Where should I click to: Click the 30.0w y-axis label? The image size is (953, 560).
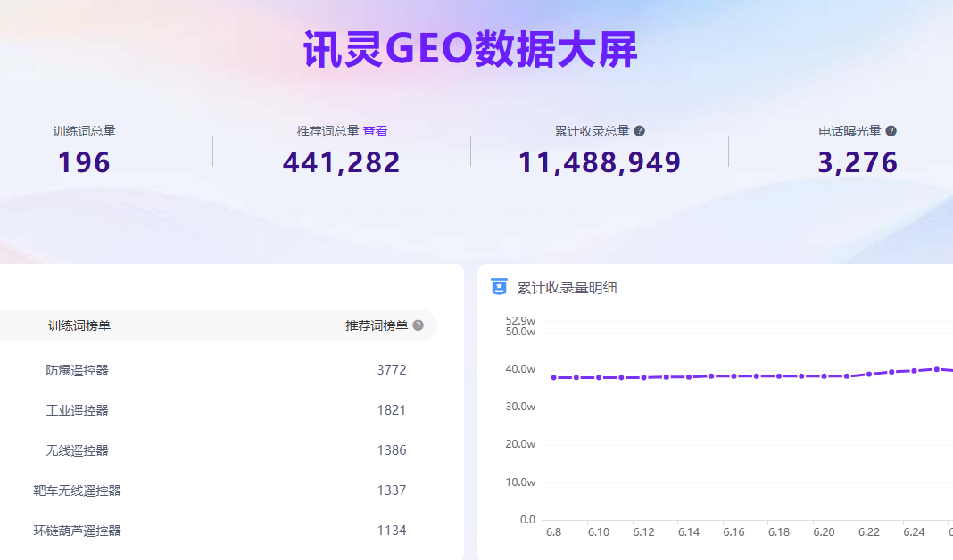click(x=520, y=407)
